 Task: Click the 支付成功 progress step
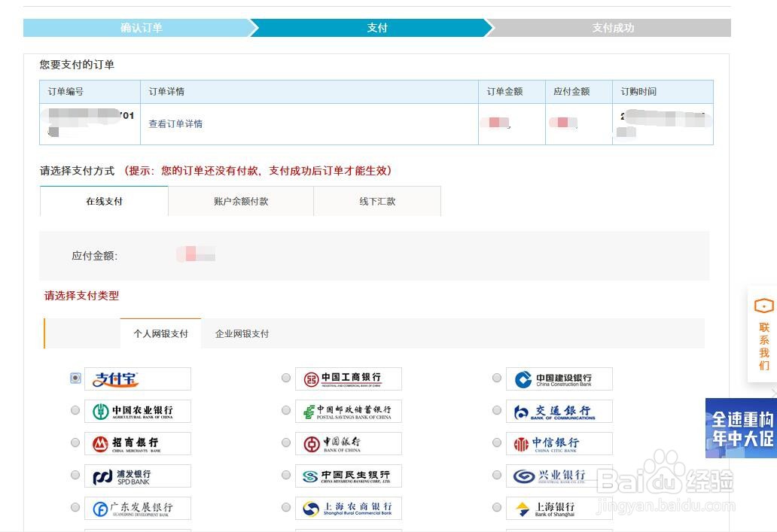click(613, 28)
